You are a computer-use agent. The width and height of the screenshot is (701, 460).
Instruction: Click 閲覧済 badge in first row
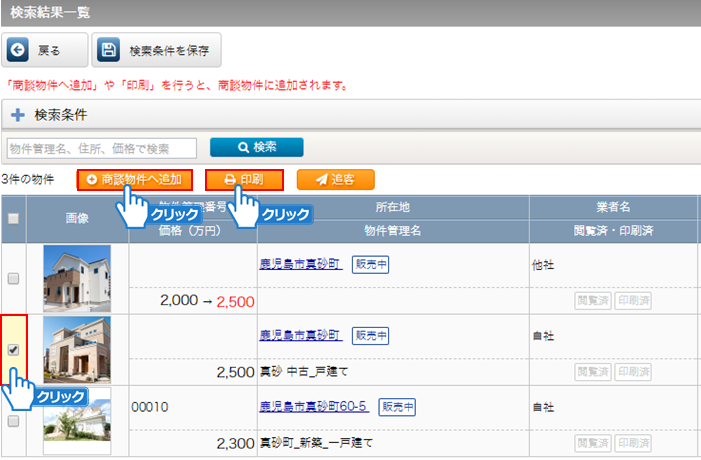click(x=592, y=299)
